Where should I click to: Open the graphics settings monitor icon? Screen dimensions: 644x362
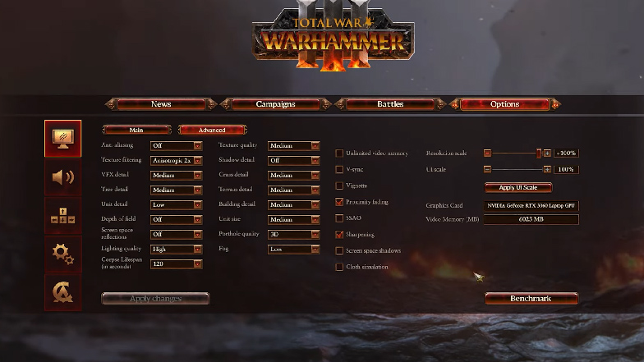click(62, 139)
